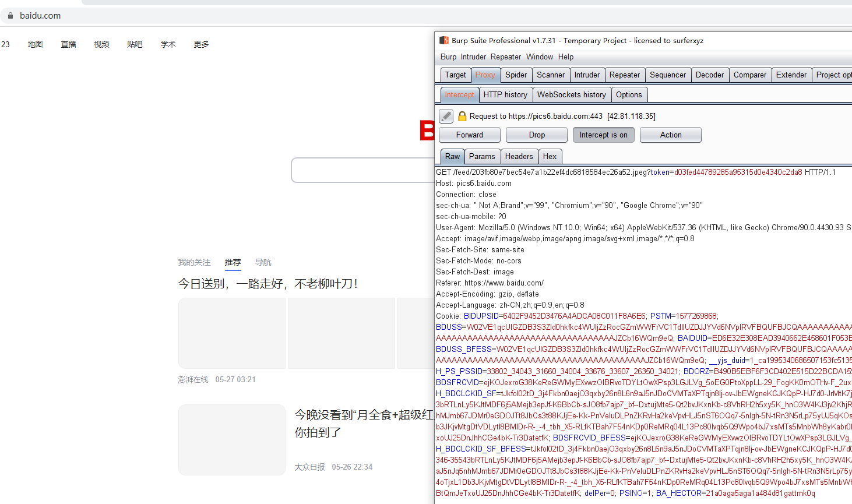Open the Repeater tool tab
Image resolution: width=852 pixels, height=504 pixels.
pyautogui.click(x=625, y=75)
